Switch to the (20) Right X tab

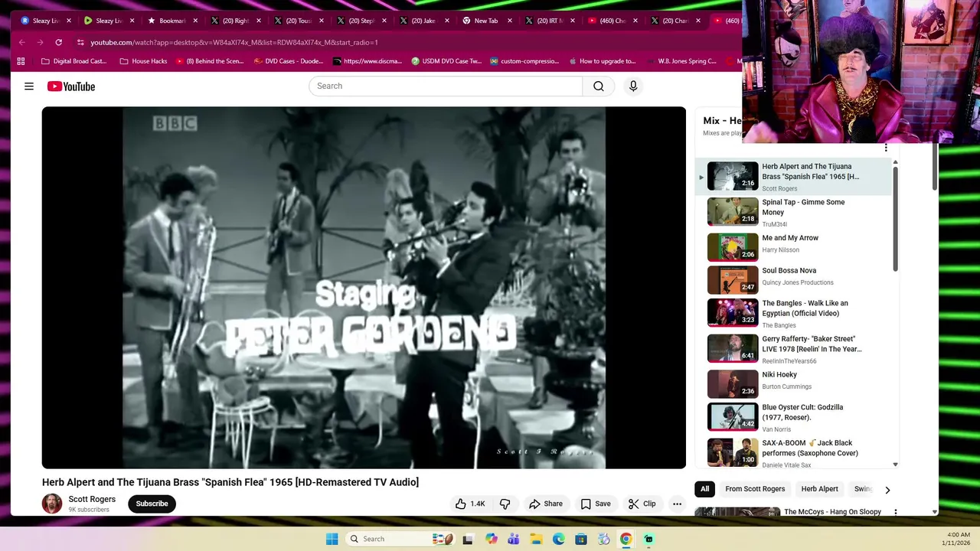[x=235, y=21]
